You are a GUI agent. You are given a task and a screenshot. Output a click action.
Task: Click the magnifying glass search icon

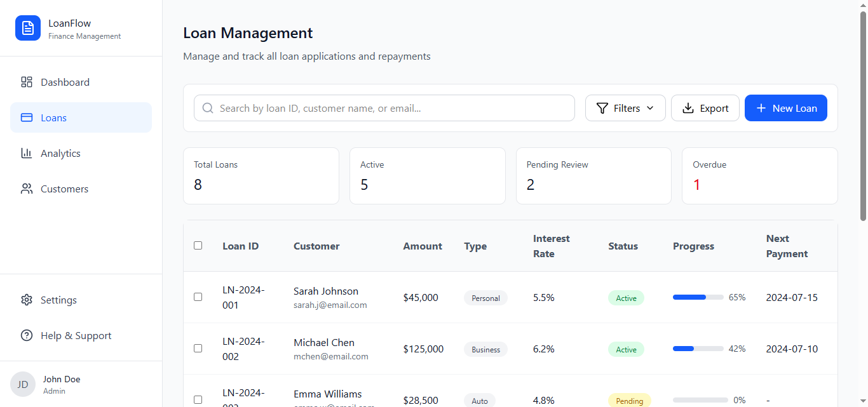pos(208,108)
